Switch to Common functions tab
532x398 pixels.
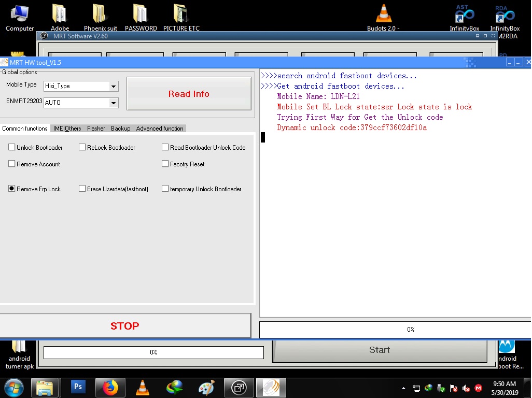(25, 129)
